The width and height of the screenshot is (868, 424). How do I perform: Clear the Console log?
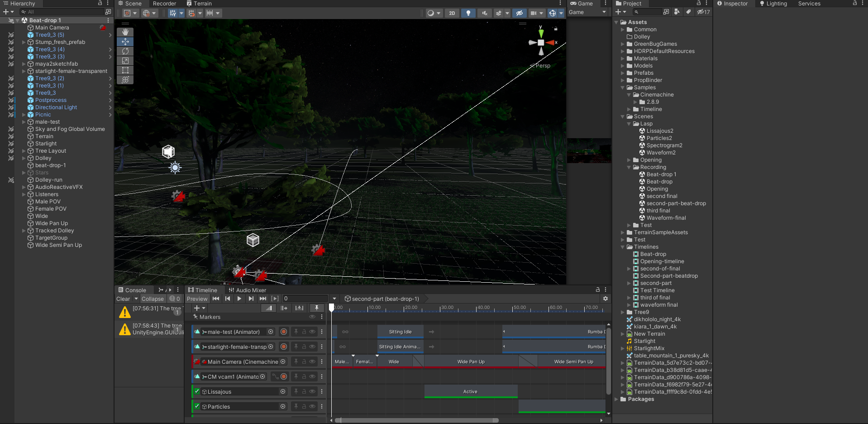tap(123, 299)
